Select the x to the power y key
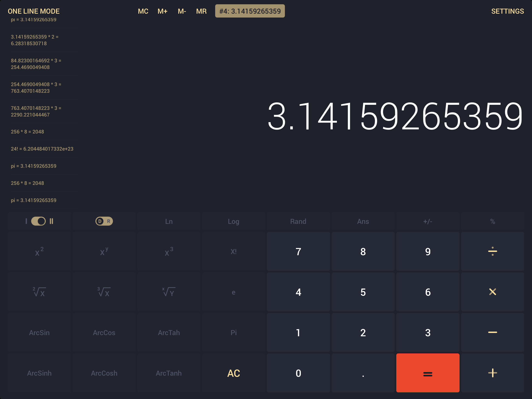Screen dimensions: 532x399 click(104, 252)
